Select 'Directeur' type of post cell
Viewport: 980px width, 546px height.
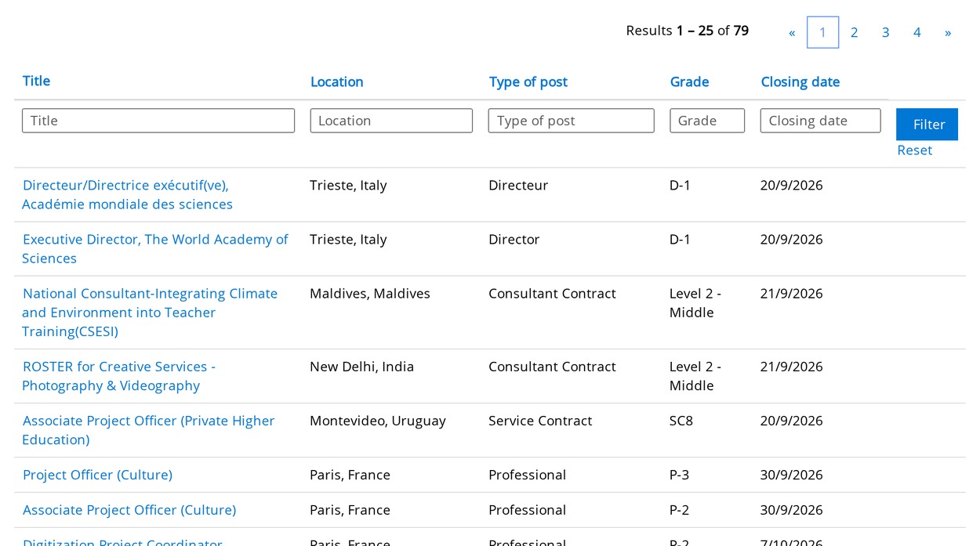(518, 186)
